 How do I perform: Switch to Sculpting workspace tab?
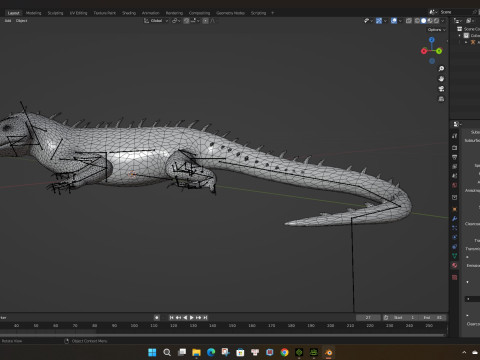55,13
